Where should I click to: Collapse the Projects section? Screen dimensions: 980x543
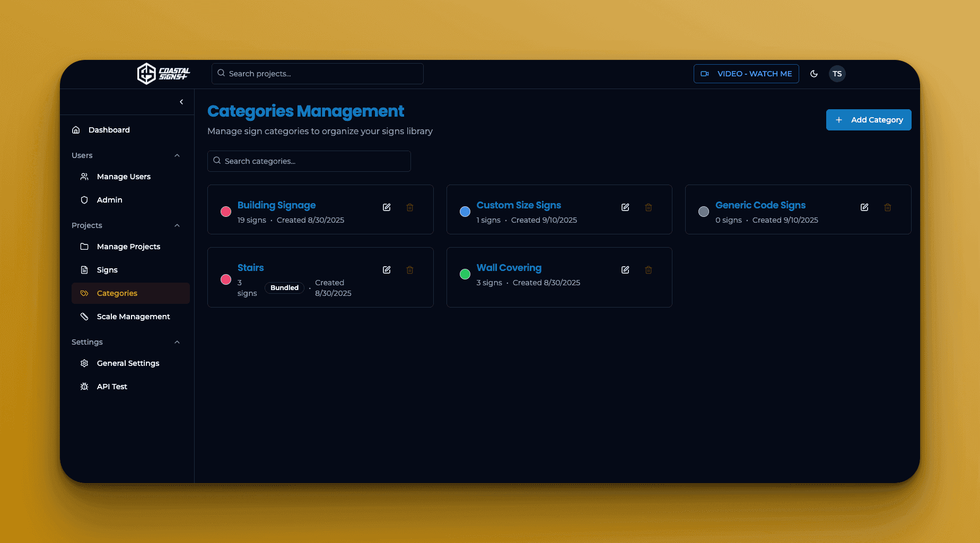pyautogui.click(x=177, y=225)
